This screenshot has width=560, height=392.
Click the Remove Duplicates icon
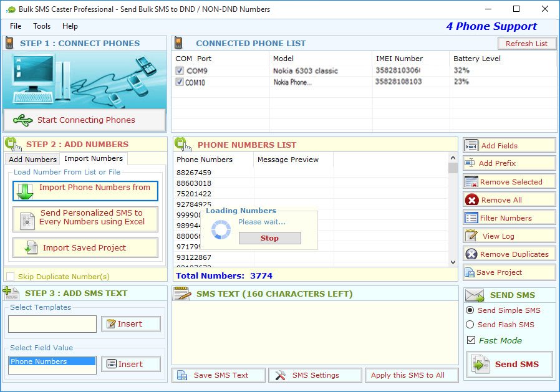471,254
